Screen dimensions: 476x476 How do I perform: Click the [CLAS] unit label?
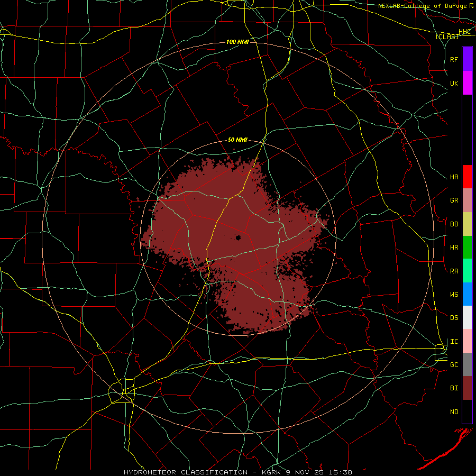click(x=447, y=36)
